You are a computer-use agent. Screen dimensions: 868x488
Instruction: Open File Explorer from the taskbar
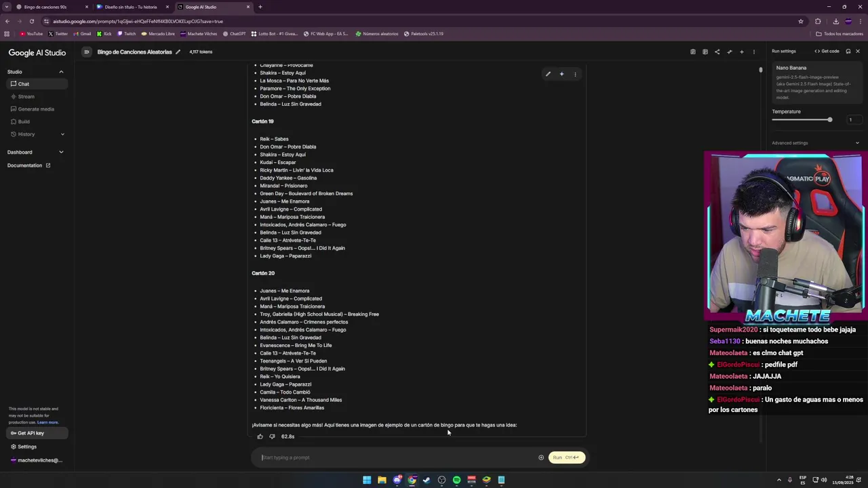(x=382, y=480)
